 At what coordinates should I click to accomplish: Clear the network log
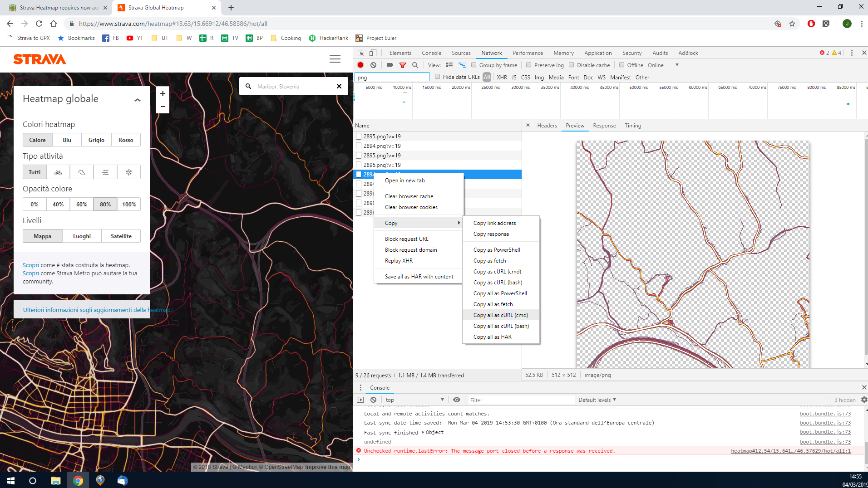(x=373, y=65)
